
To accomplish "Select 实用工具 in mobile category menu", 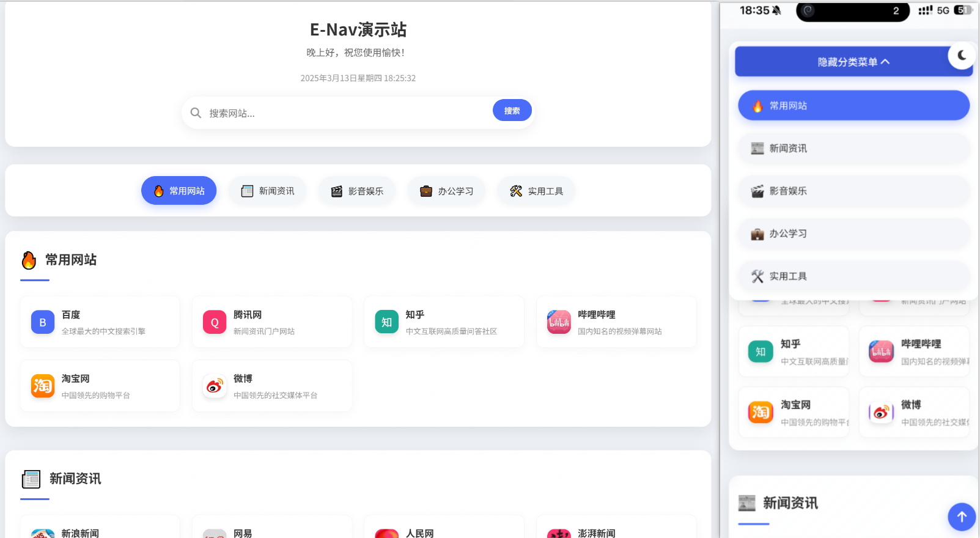I will click(853, 276).
